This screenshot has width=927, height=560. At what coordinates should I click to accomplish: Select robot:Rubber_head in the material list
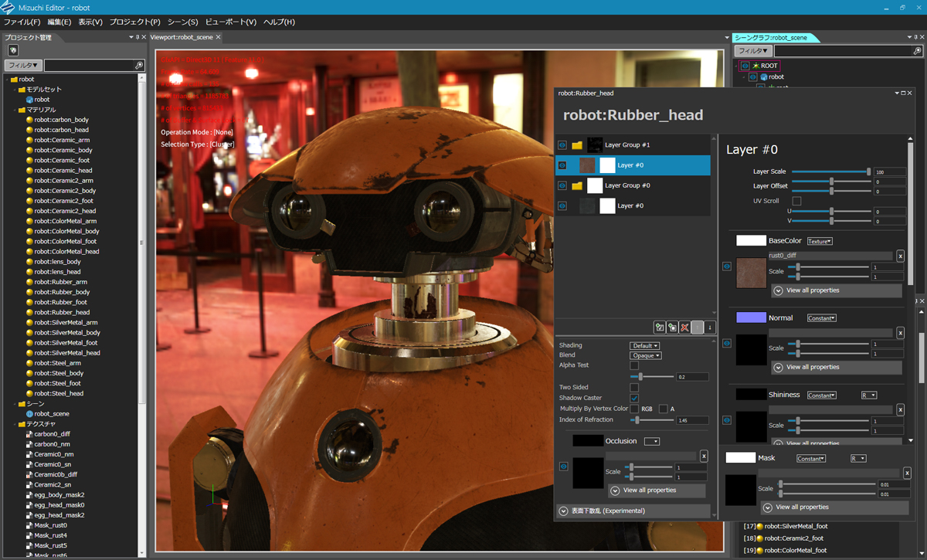tap(62, 312)
